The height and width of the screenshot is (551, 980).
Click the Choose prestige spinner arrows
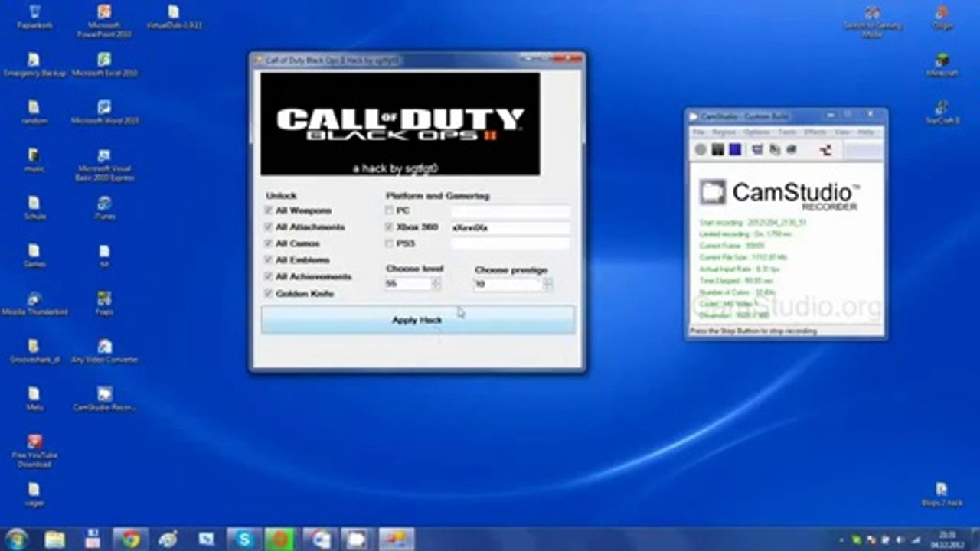point(547,284)
